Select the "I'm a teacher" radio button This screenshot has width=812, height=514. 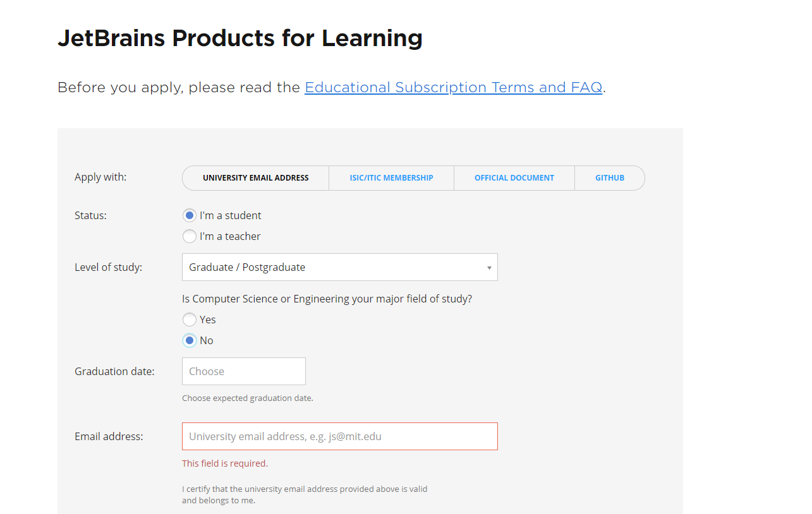coord(190,236)
